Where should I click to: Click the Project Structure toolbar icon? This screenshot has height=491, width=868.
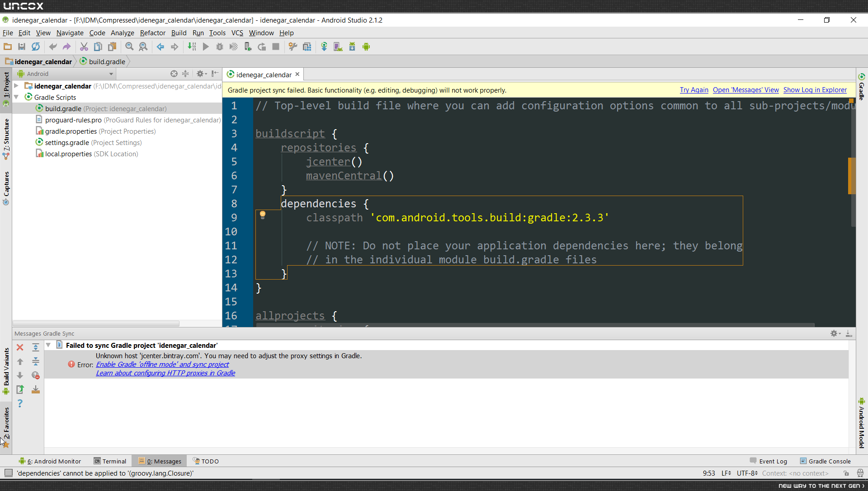tap(307, 47)
